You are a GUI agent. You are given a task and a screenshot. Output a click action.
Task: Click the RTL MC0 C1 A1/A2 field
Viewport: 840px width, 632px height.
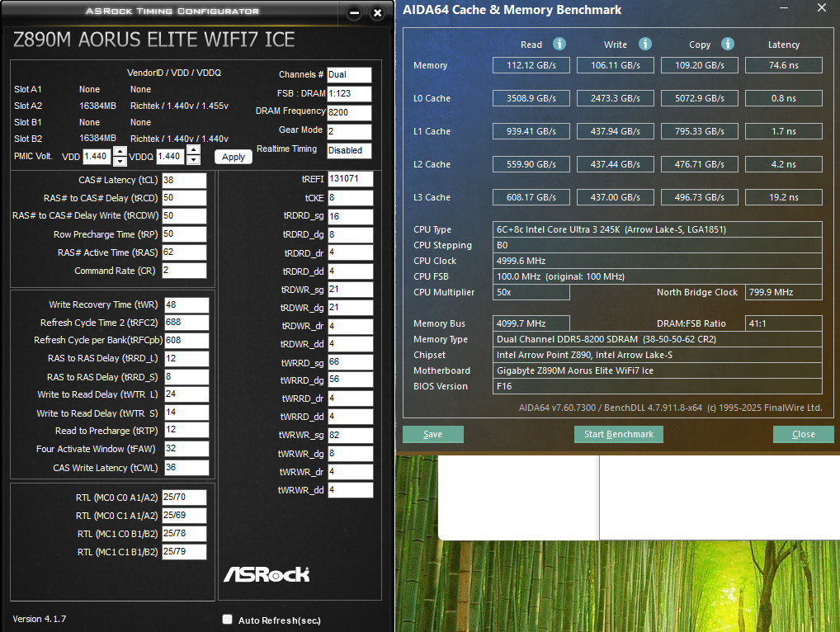pos(184,516)
